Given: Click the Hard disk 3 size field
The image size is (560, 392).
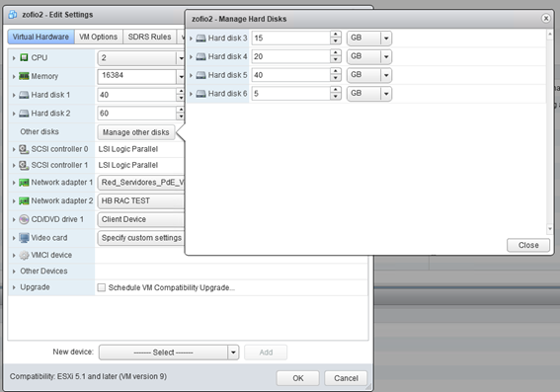Looking at the screenshot, I should [291, 38].
